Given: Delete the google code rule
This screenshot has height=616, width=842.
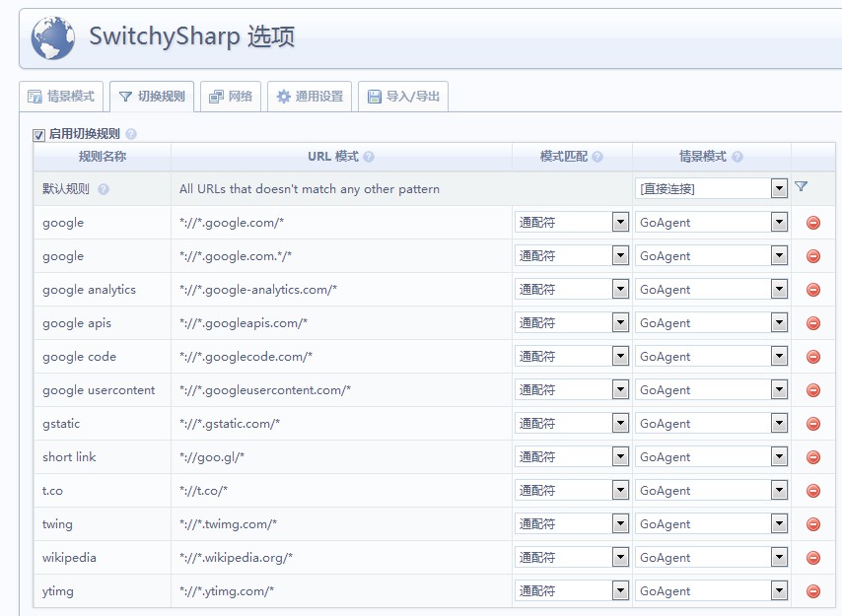Looking at the screenshot, I should (813, 357).
